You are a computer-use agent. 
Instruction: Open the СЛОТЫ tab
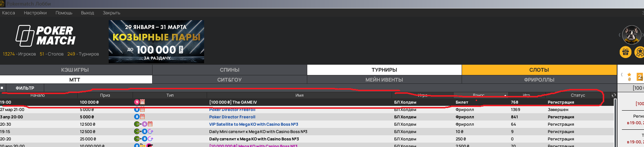(539, 70)
